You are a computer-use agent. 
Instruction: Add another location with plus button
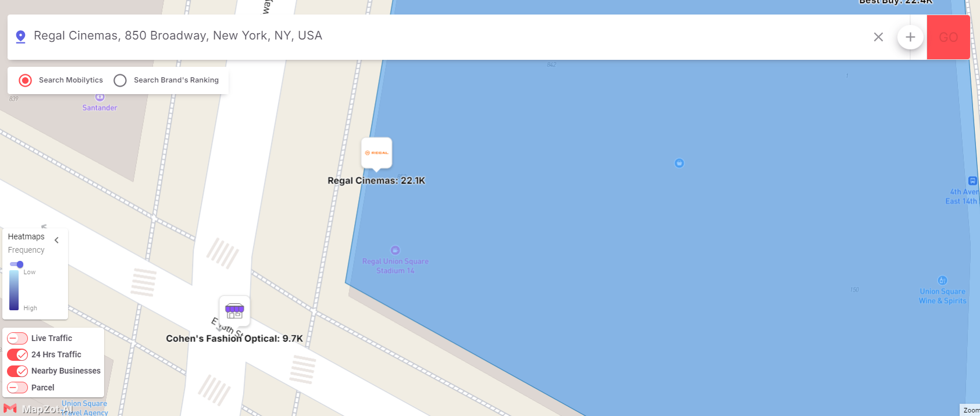pyautogui.click(x=910, y=37)
